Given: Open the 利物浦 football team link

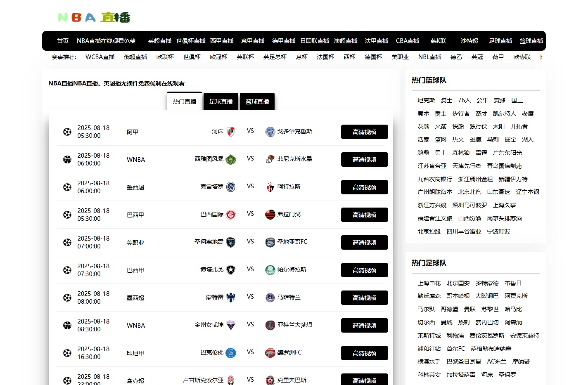Looking at the screenshot, I should click(455, 335).
